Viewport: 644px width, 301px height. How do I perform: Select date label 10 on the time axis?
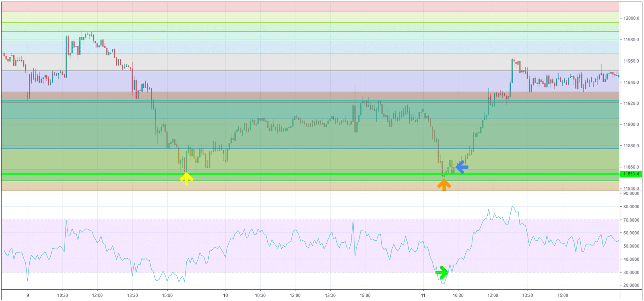(x=225, y=296)
